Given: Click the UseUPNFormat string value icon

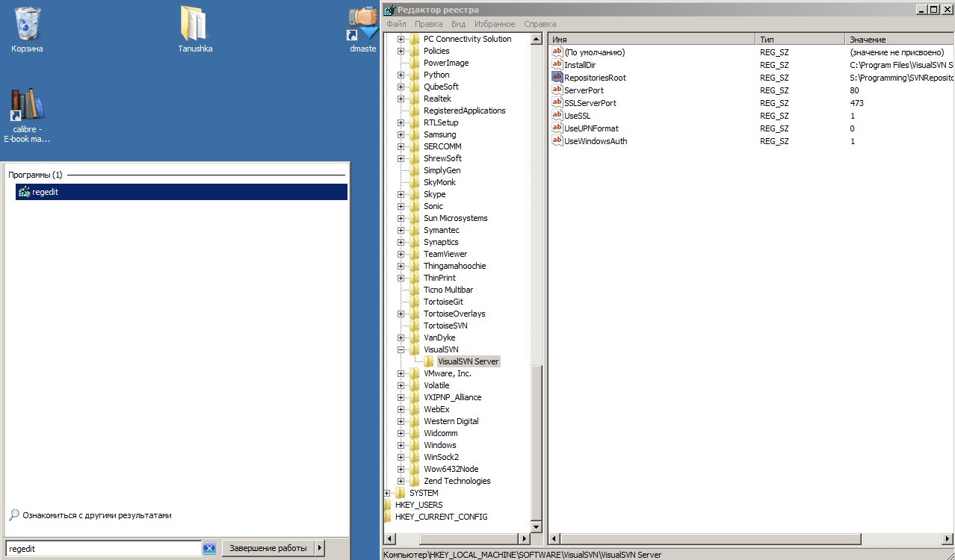Looking at the screenshot, I should (557, 128).
